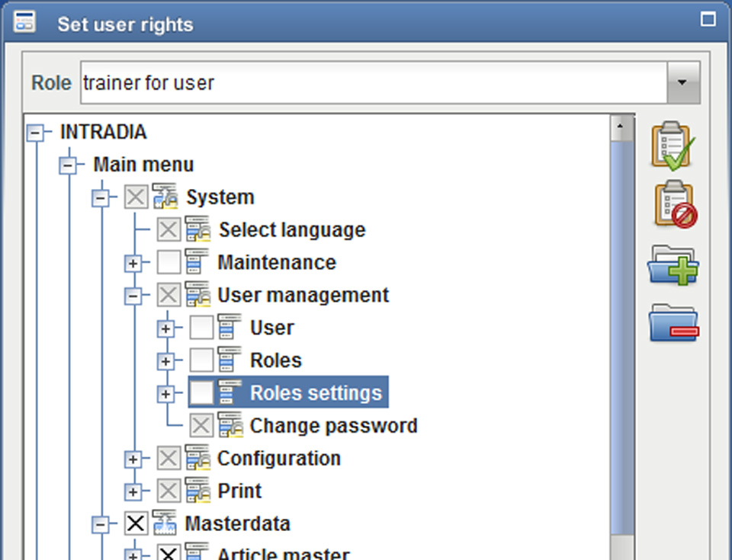Expand the Configuration node

[x=133, y=459]
